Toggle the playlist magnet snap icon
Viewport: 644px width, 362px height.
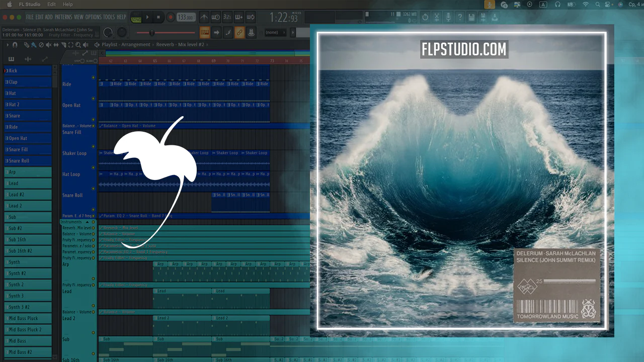[15, 45]
